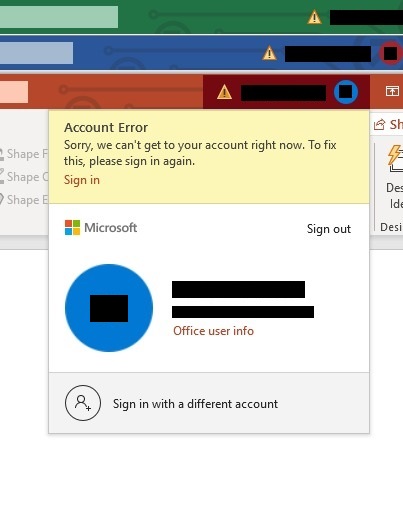Select Shape Effects option
Screen dimensions: 403x507
(24, 200)
